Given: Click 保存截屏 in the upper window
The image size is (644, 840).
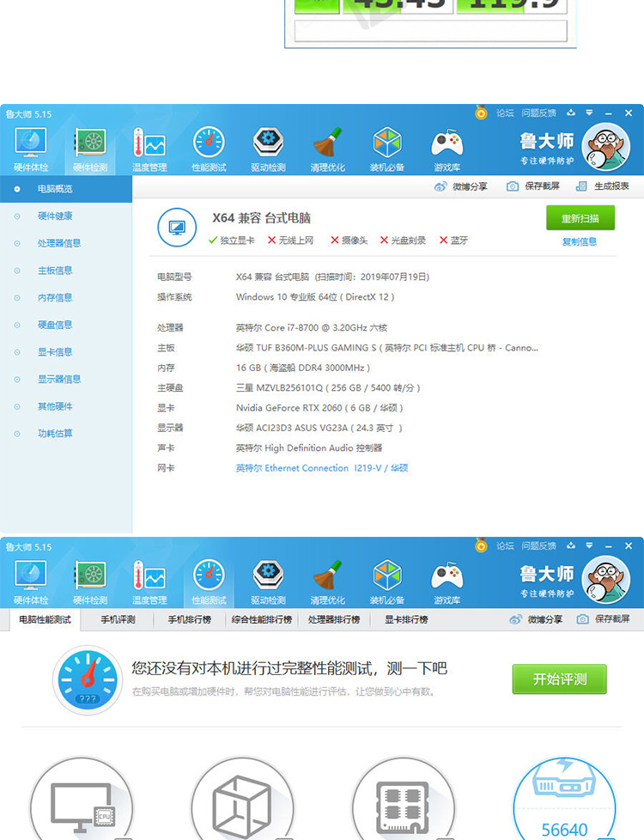Looking at the screenshot, I should click(x=533, y=186).
